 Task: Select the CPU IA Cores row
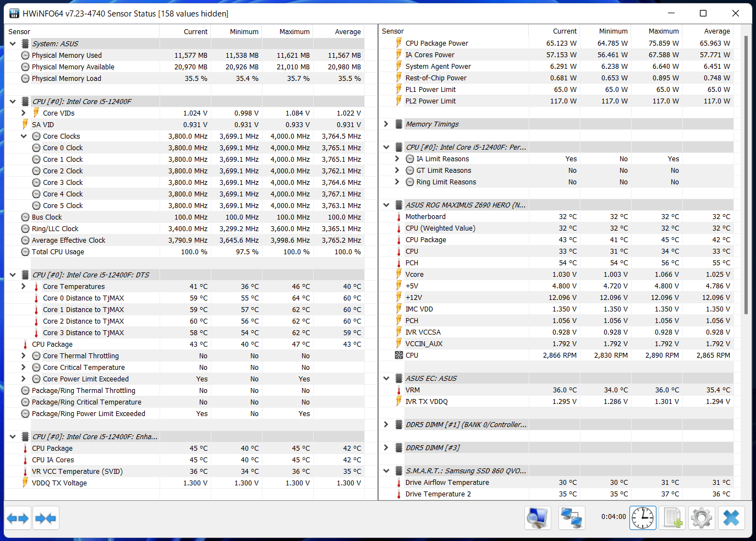[x=184, y=460]
